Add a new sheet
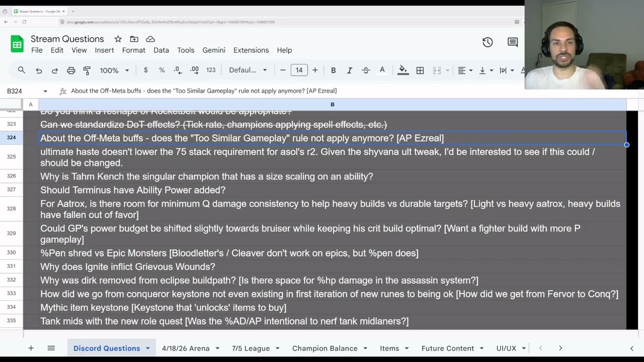Screen dimensions: 644x362 [31, 348]
